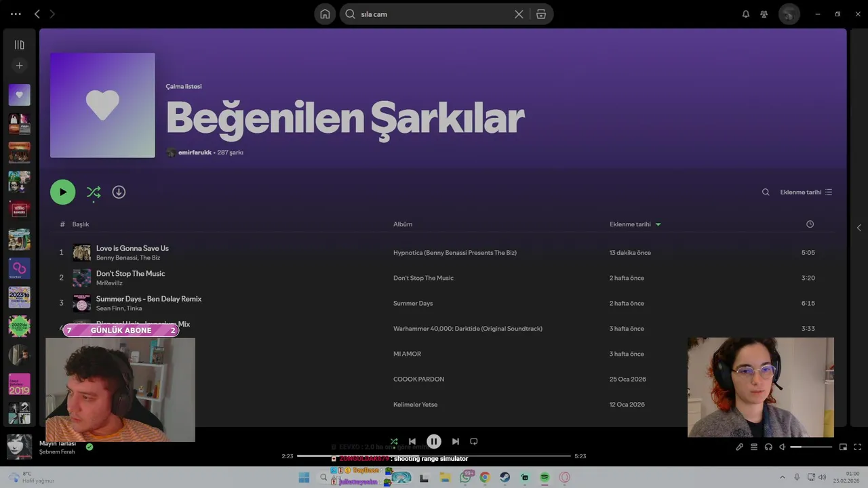Open the three-dots app menu
Screen dimensions: 868x488
(16, 14)
